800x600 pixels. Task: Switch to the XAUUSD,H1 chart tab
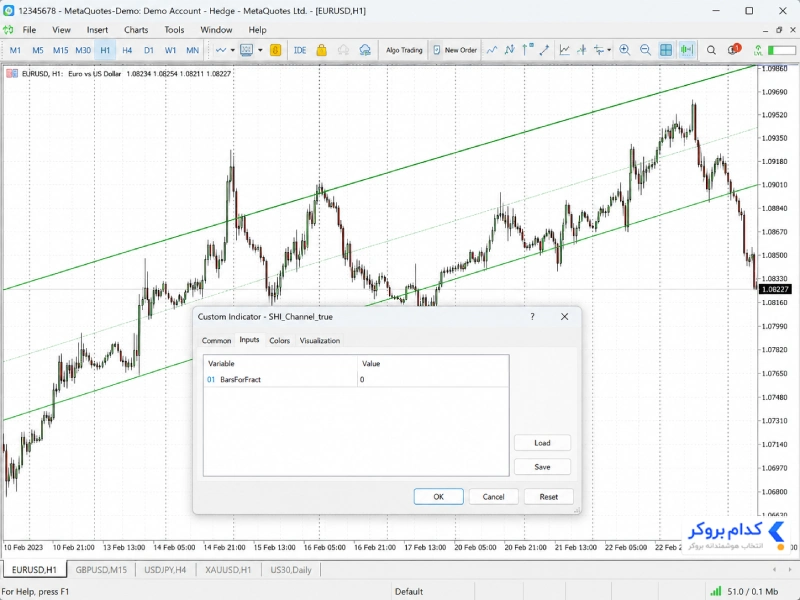pos(228,569)
